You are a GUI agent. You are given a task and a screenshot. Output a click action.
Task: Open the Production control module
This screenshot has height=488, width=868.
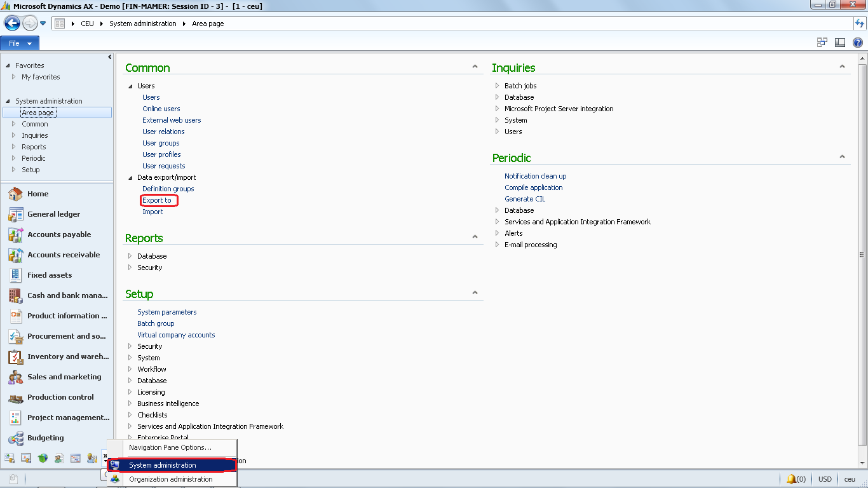57,397
